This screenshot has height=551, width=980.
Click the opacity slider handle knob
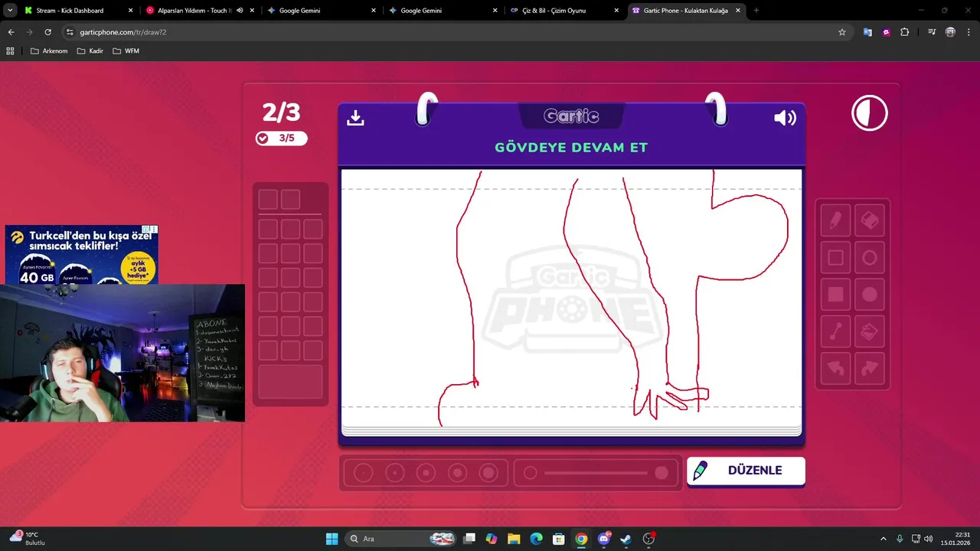661,473
